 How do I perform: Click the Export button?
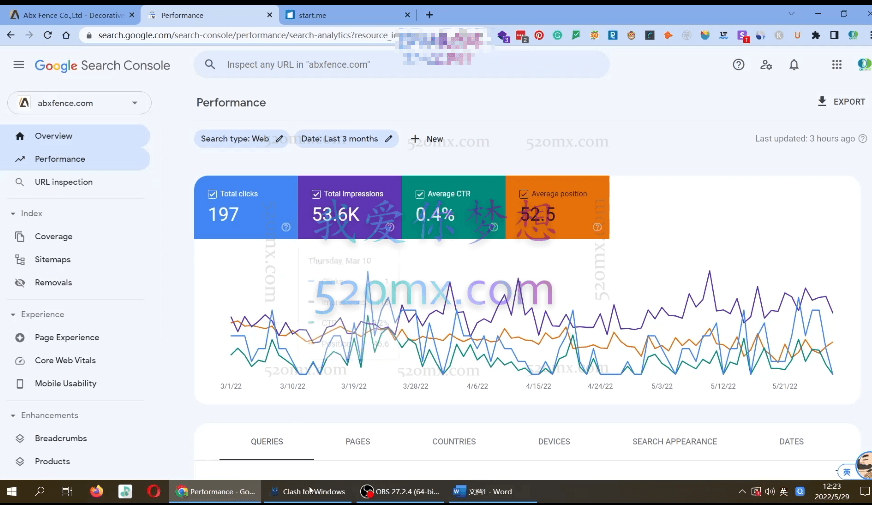point(840,102)
